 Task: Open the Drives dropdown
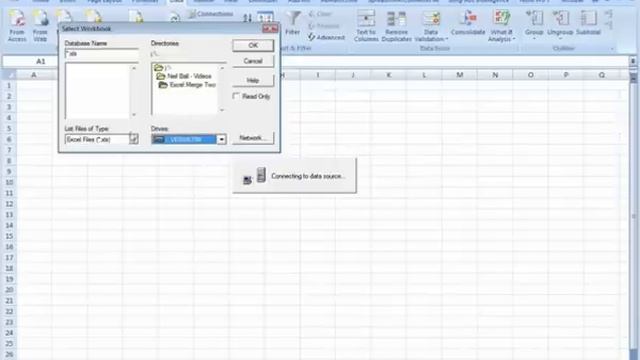point(222,140)
